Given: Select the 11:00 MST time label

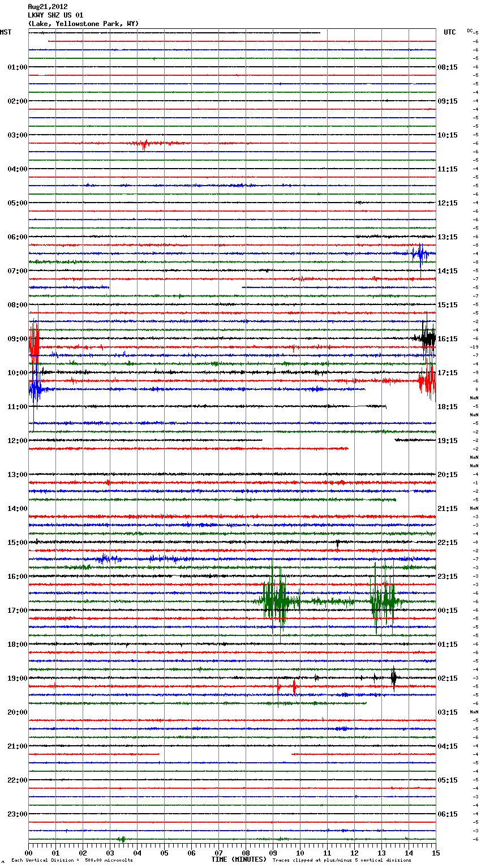Looking at the screenshot, I should [x=17, y=407].
